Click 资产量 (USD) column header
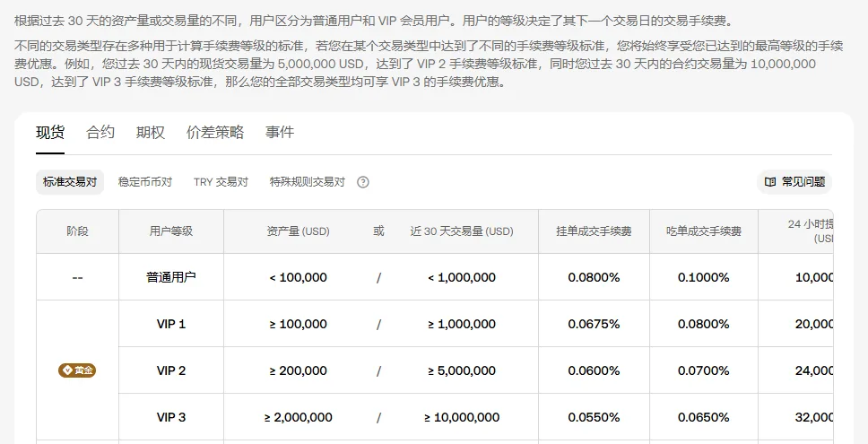Viewport: 868px width, 444px height. (x=299, y=231)
